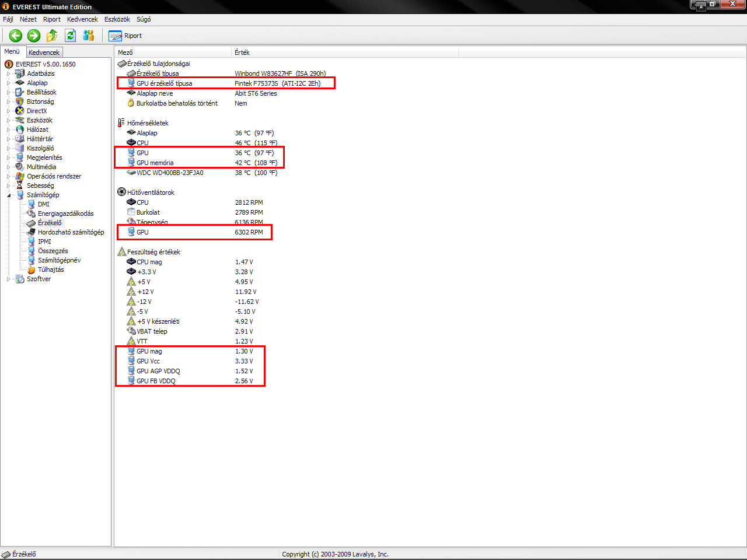Click the green Forward arrow toolbar icon
The width and height of the screenshot is (747, 560).
tap(34, 36)
